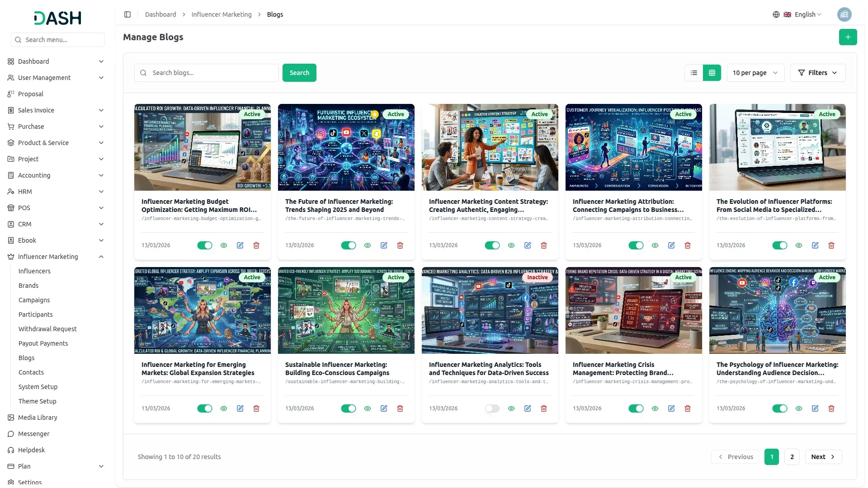Open Withdrawal Request sidebar item
This screenshot has height=488, width=868.
pos(47,329)
